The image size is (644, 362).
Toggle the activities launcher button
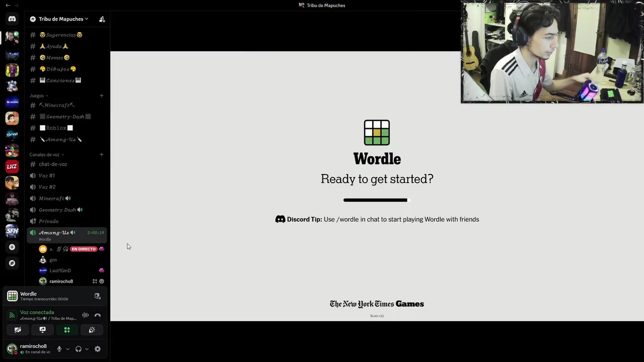(67, 330)
